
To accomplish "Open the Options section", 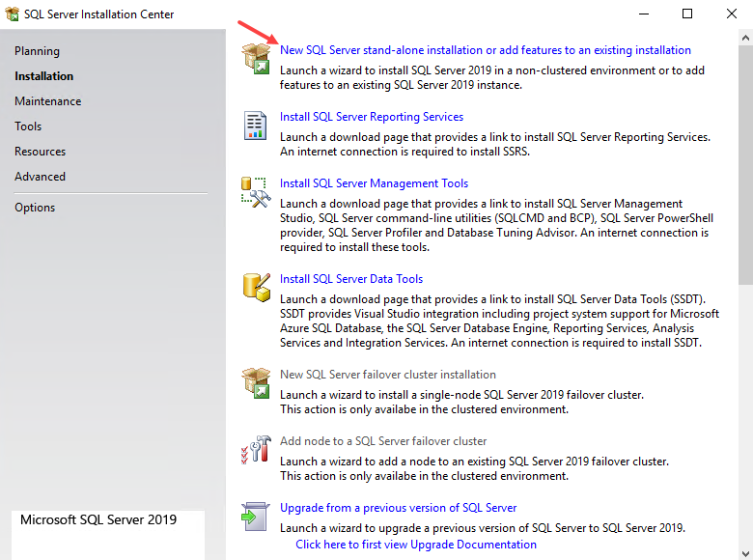I will click(35, 207).
